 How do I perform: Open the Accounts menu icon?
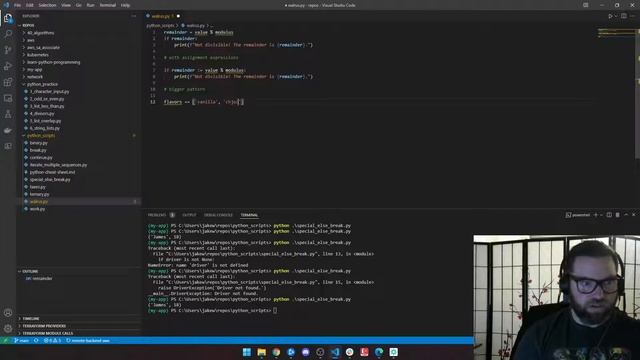[8, 313]
